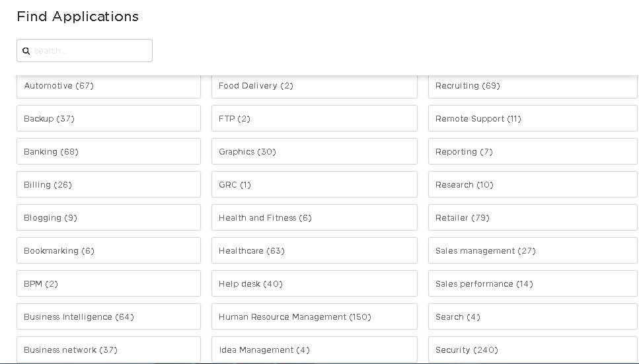The width and height of the screenshot is (639, 364).
Task: Open the BPM (2) category
Action: click(x=108, y=284)
